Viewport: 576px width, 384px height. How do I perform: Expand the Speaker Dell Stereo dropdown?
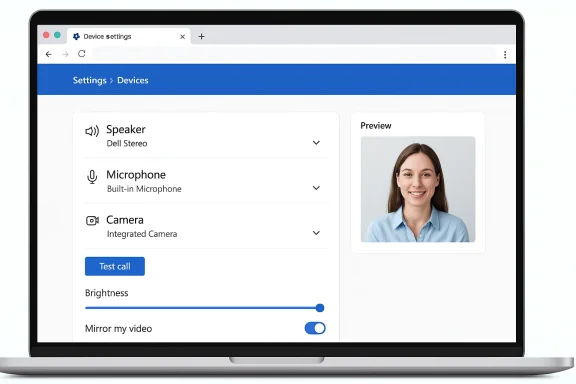click(x=316, y=143)
